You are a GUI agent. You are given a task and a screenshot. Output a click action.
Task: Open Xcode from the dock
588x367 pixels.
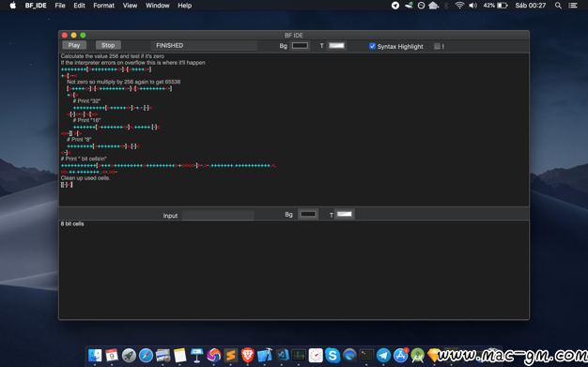pos(265,355)
